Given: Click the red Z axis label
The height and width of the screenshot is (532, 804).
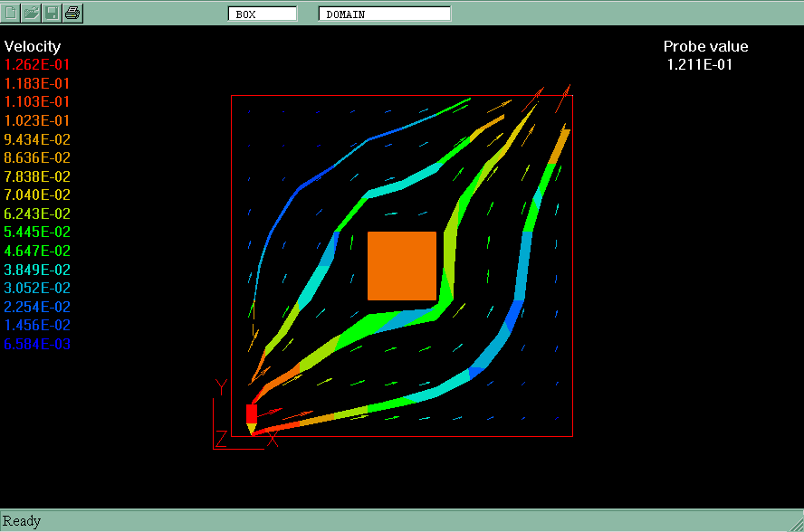Looking at the screenshot, I should pos(221,440).
